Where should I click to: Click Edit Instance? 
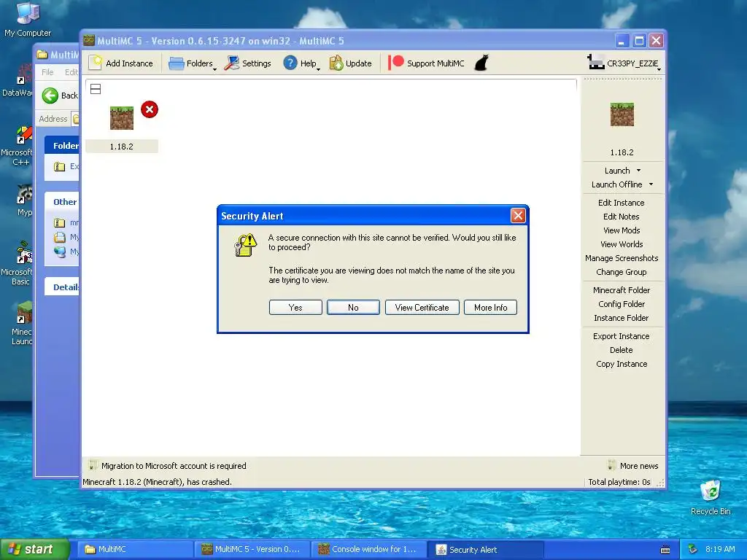click(x=622, y=203)
